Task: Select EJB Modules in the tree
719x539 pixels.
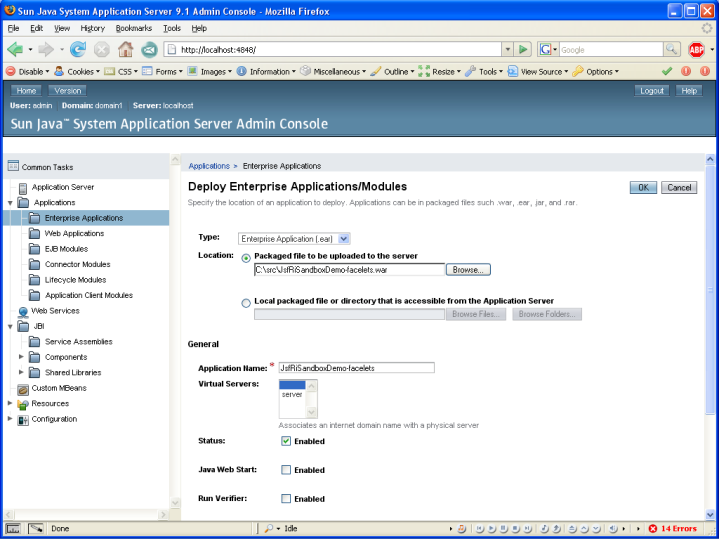Action: (x=66, y=249)
